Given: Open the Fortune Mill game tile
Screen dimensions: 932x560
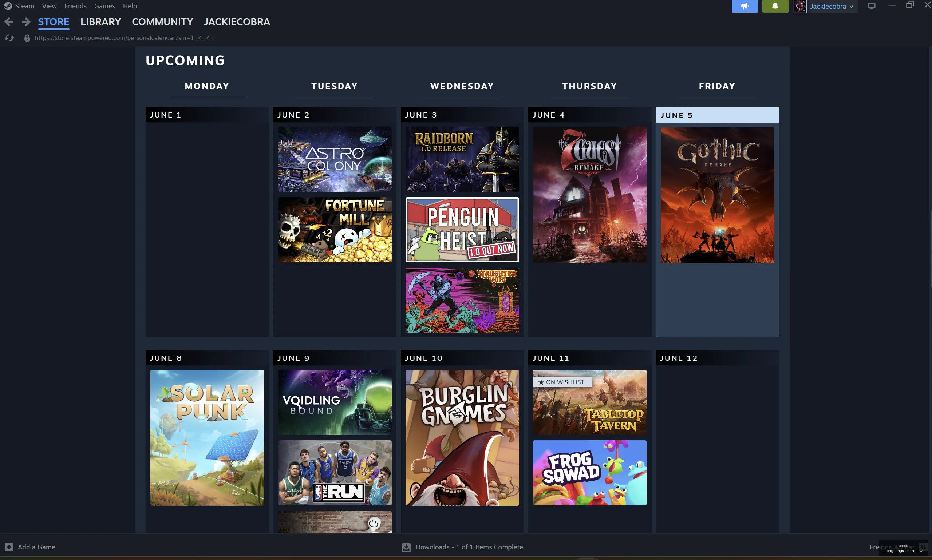Looking at the screenshot, I should [x=335, y=230].
